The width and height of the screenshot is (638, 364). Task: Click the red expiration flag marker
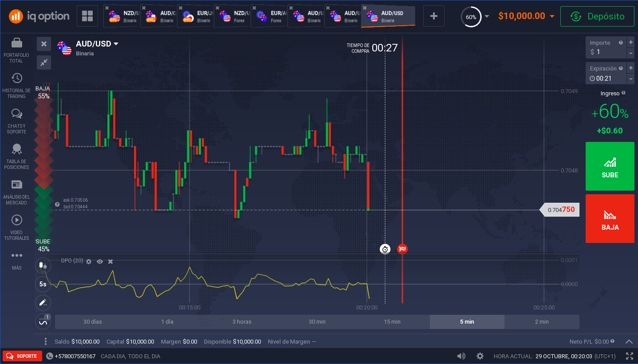tap(402, 249)
